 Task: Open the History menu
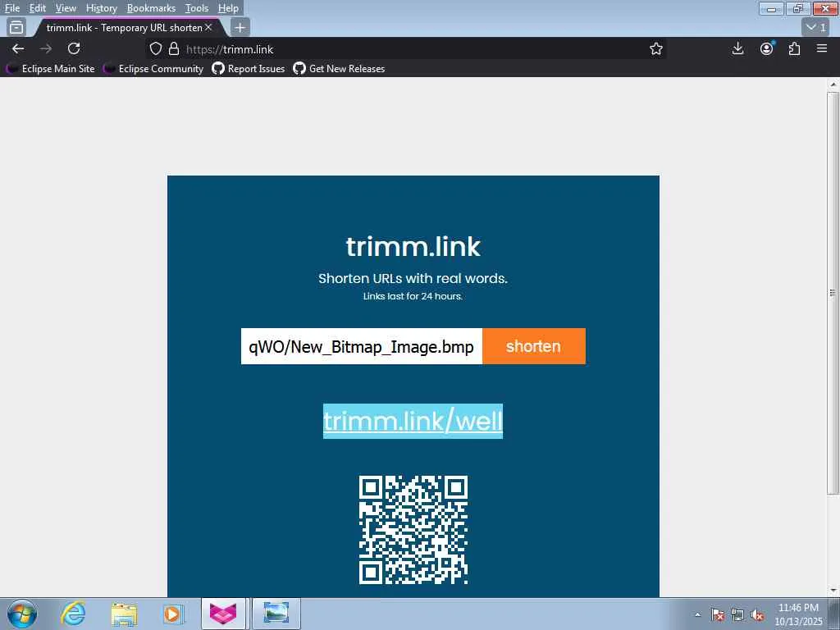click(101, 8)
